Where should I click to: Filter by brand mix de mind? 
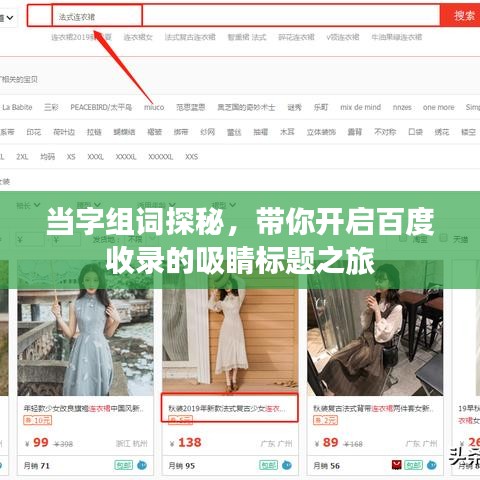(x=360, y=107)
